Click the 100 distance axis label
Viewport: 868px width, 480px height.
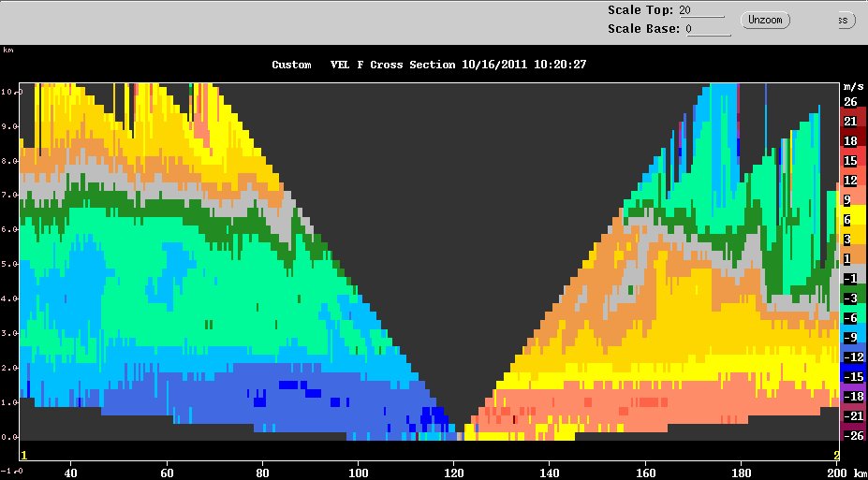(x=358, y=473)
